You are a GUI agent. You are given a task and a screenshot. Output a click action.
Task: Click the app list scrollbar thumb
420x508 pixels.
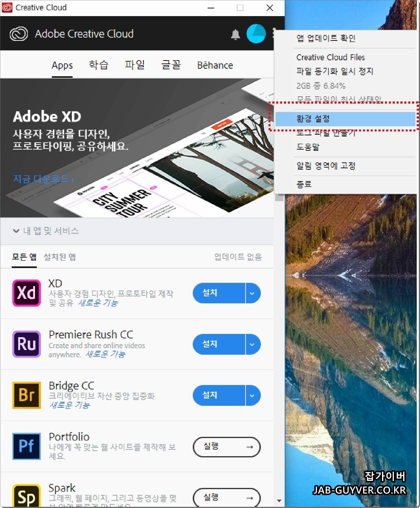pos(279,198)
